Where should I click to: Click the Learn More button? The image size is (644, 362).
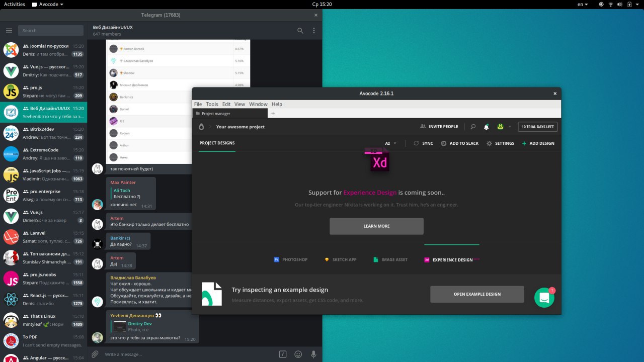pyautogui.click(x=376, y=226)
